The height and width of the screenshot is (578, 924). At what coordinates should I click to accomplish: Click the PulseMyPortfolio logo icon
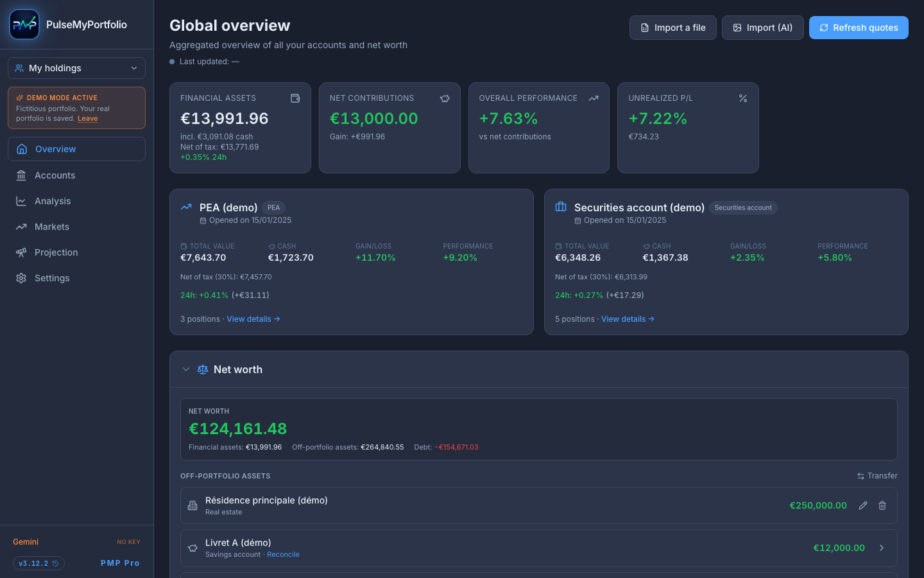(x=24, y=24)
